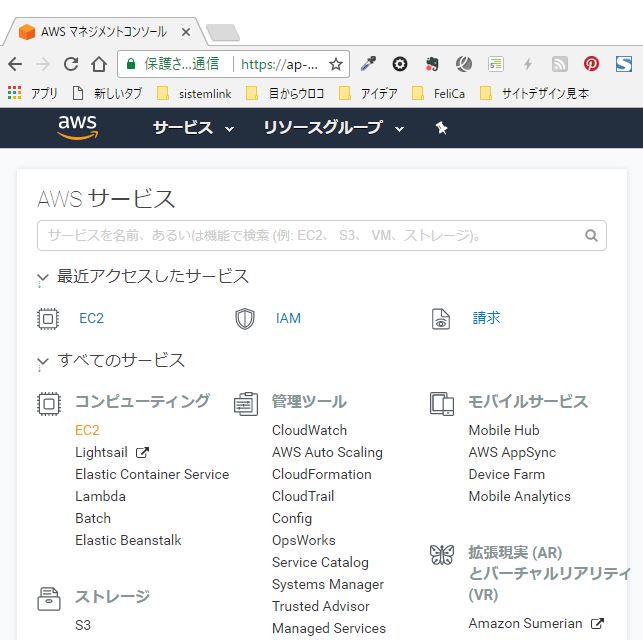Collapse the 最近アクセスしたサービス section

pos(42,278)
